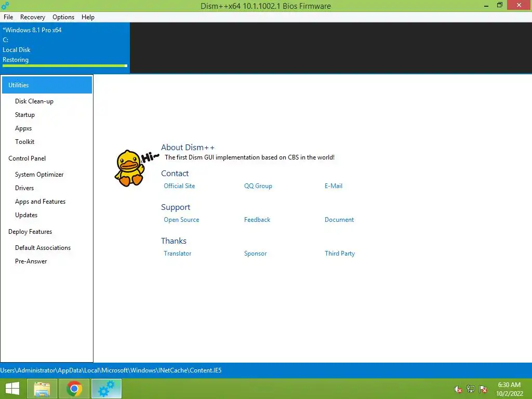Open the Windows Start button
This screenshot has width=532, height=399.
(x=12, y=389)
